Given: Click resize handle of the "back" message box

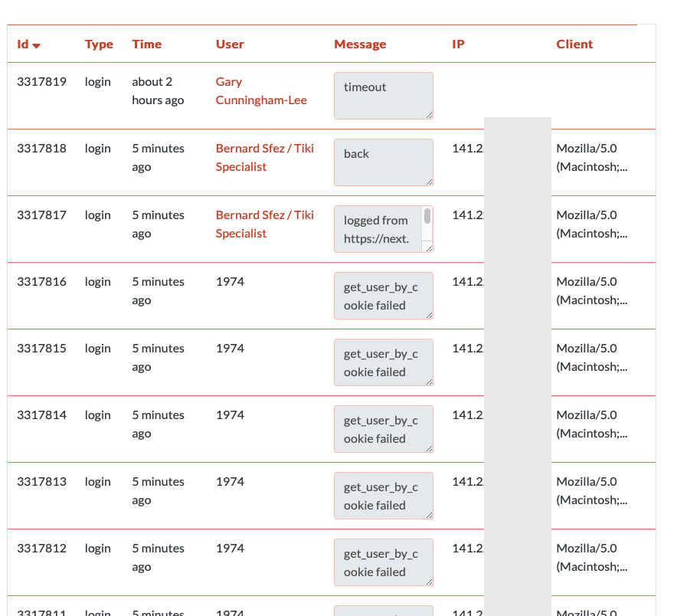Looking at the screenshot, I should tap(429, 182).
